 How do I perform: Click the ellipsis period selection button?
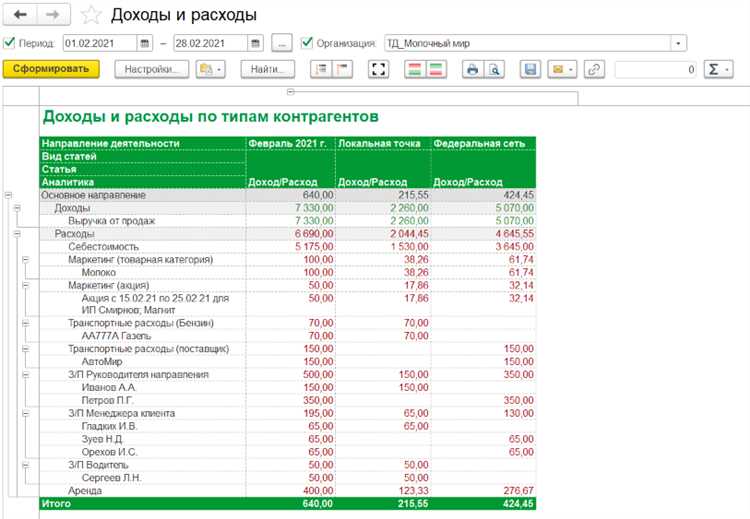282,44
